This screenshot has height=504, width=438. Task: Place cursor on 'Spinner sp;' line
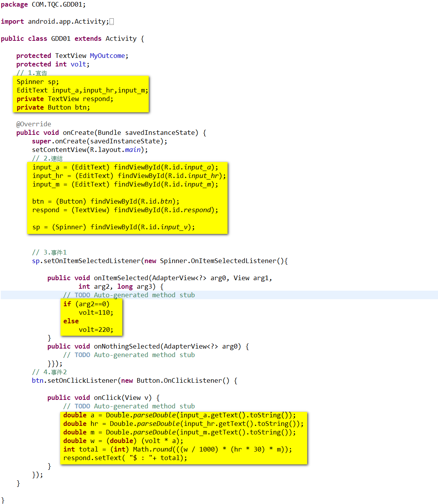tap(38, 82)
